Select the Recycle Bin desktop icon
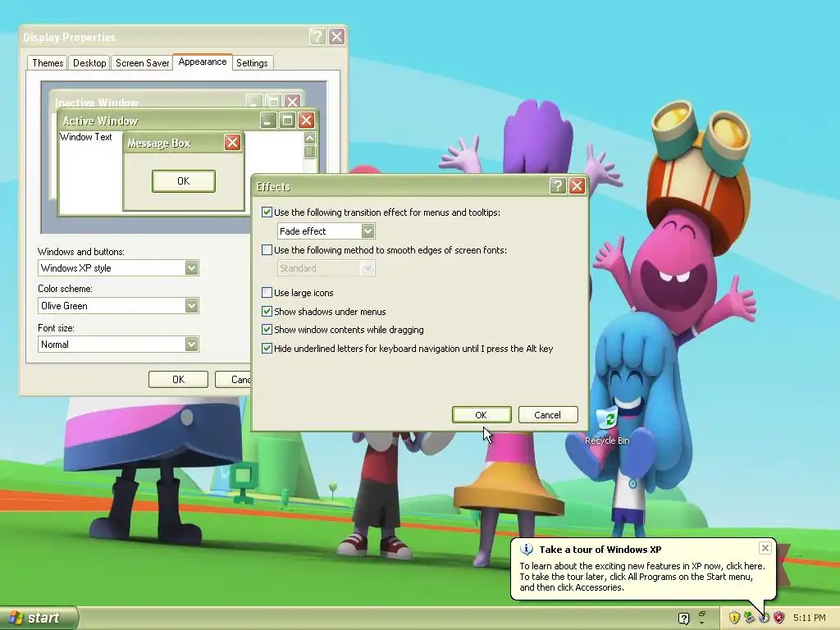Viewport: 840px width, 630px height. tap(607, 427)
